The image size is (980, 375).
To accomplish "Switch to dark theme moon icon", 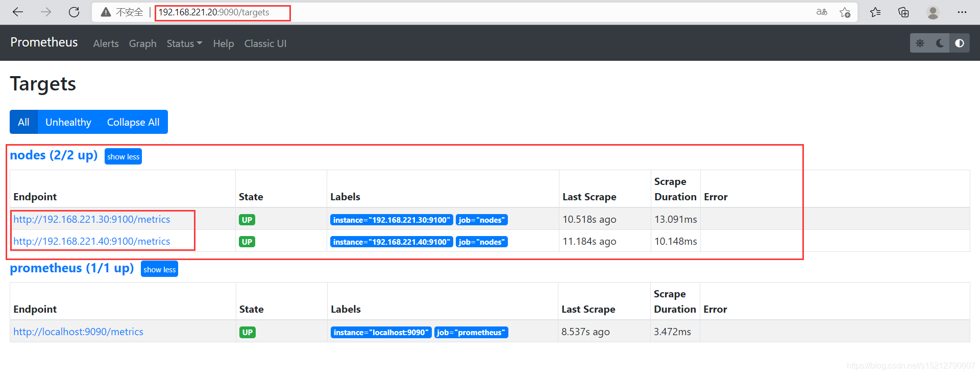I will (x=940, y=43).
